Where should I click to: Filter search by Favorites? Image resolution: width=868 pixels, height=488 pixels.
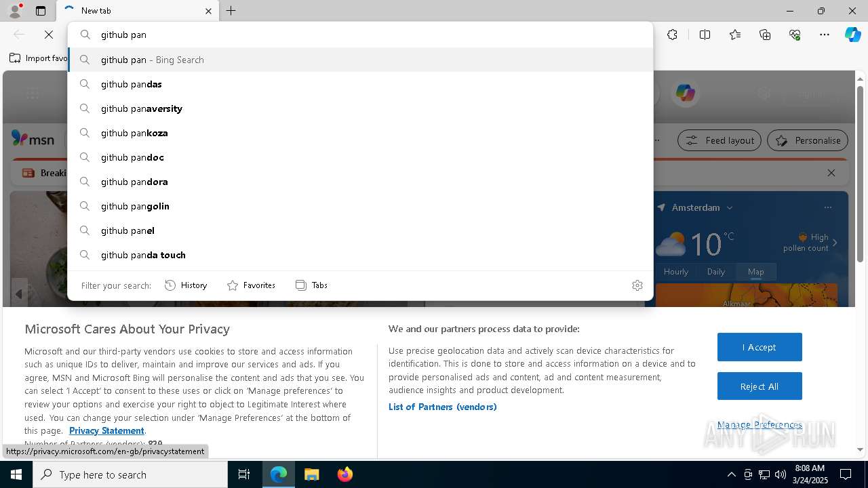(251, 285)
